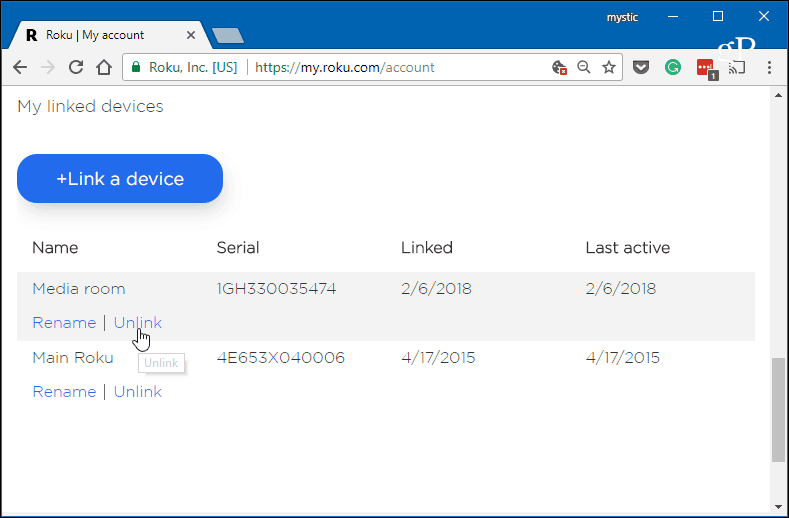Go back with the browser back arrow

pos(20,67)
